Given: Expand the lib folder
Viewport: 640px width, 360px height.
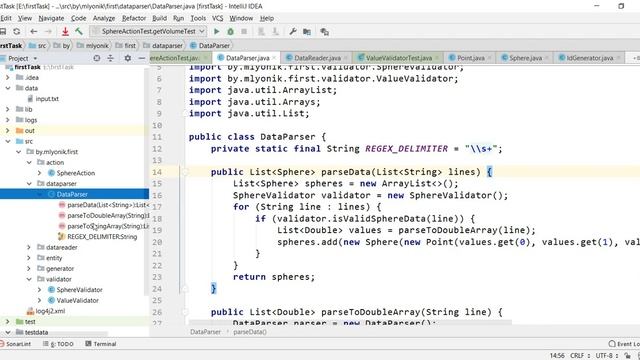Looking at the screenshot, I should tap(7, 109).
